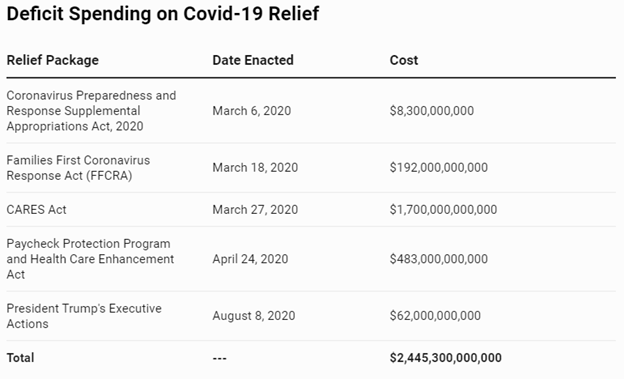Screen dimensions: 624x379
Task: Click the August 8, 2020 date
Action: 254,316
